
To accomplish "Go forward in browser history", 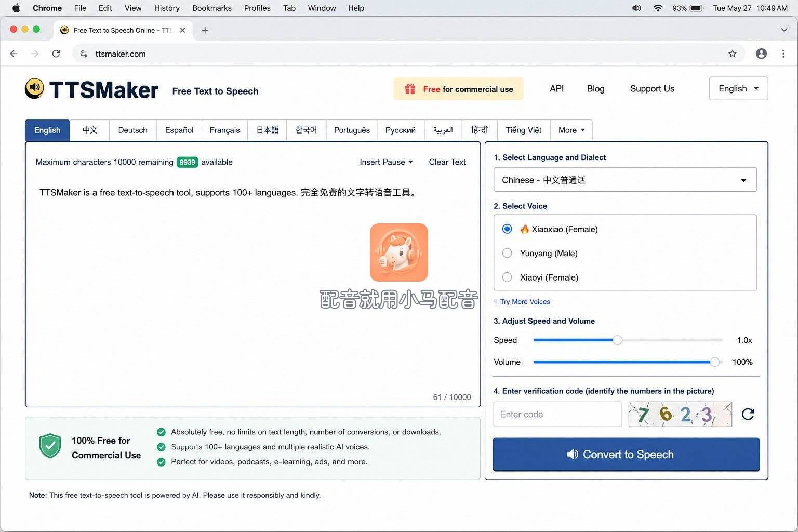I will click(35, 54).
